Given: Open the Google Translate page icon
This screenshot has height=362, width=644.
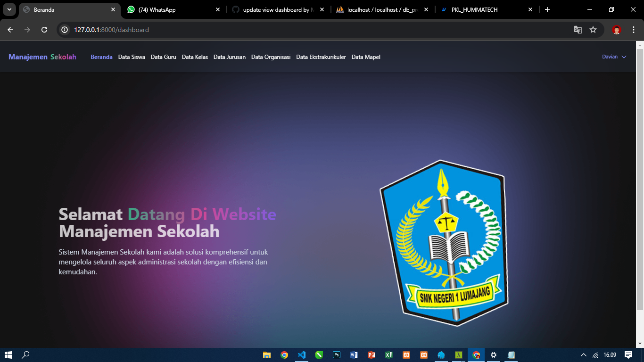Looking at the screenshot, I should tap(578, 30).
